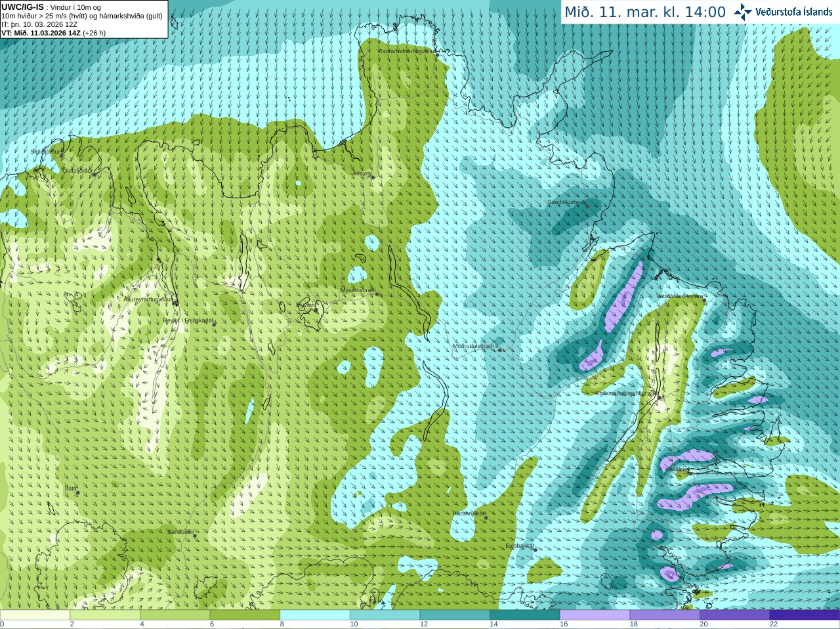
Task: Select the Mið. 11. mar. kl. 14:00 timestamp
Action: tap(645, 12)
